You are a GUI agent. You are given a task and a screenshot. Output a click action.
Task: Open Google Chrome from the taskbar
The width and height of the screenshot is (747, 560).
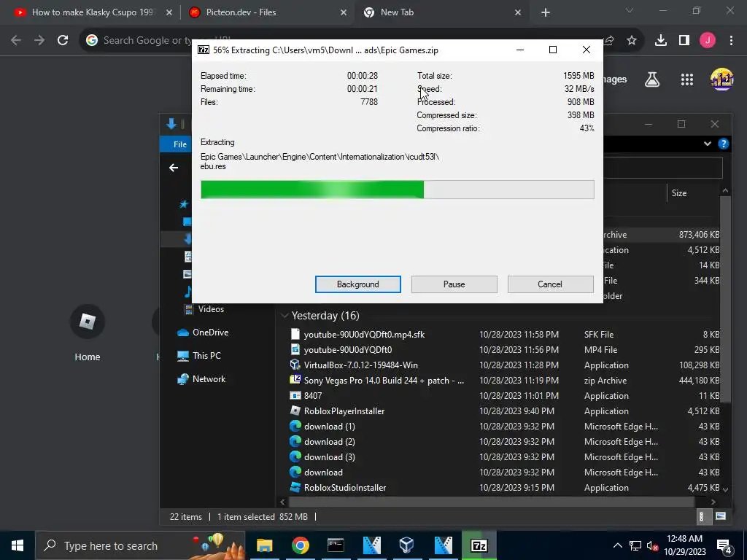coord(300,545)
